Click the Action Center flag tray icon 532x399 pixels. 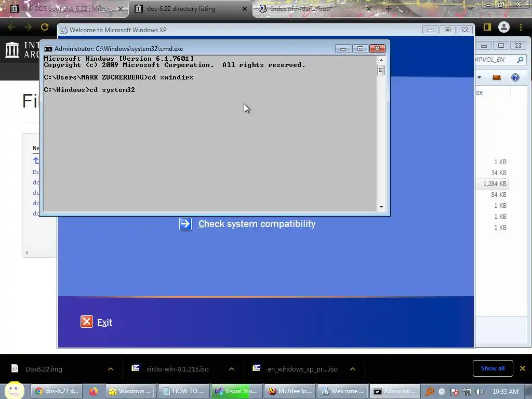pos(455,392)
